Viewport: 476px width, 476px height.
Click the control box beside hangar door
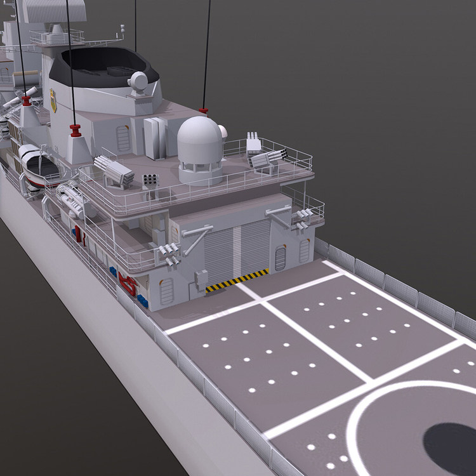(201, 280)
